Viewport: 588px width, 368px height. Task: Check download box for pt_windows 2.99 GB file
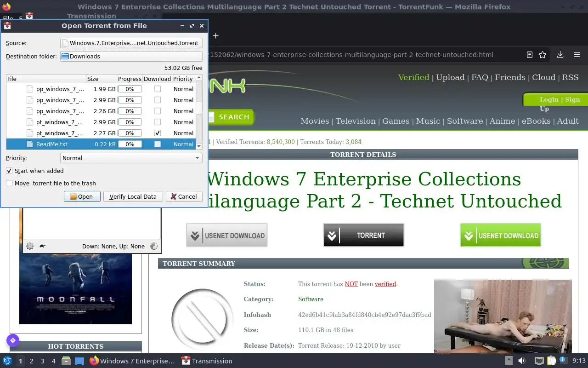158,122
